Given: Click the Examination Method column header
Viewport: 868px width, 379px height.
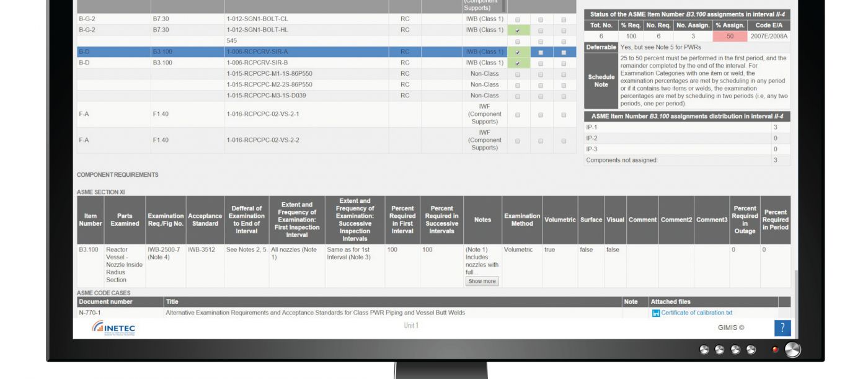Looking at the screenshot, I should pos(522,220).
